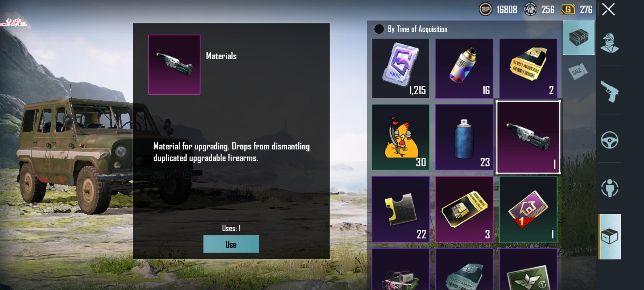Screen dimensions: 644x290
Task: Select the chicken sticker item
Action: coord(401,137)
